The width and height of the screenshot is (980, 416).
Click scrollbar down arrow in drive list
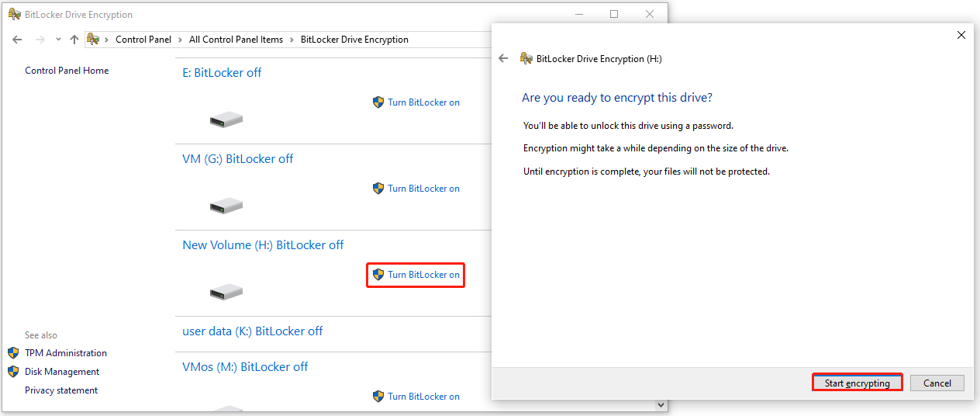click(661, 404)
